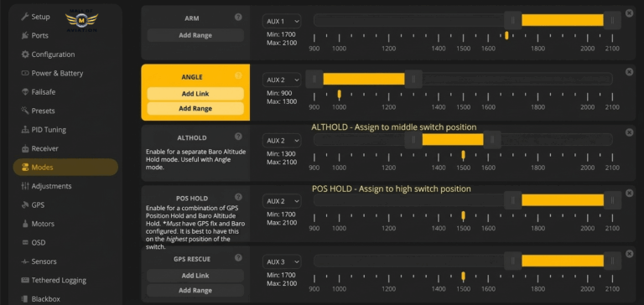644x305 pixels.
Task: Open ARM channel dropdown showing AUX 1
Action: coord(282,21)
